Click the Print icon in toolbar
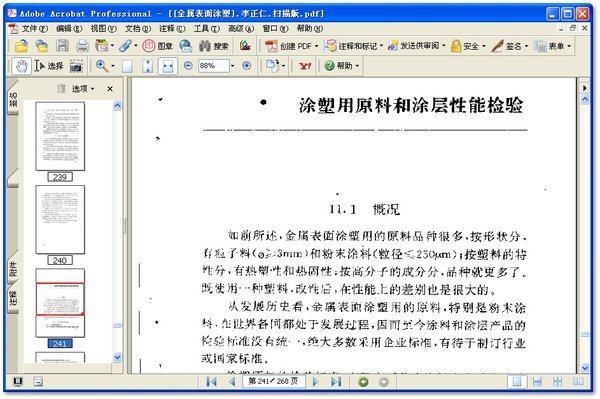 [82, 46]
